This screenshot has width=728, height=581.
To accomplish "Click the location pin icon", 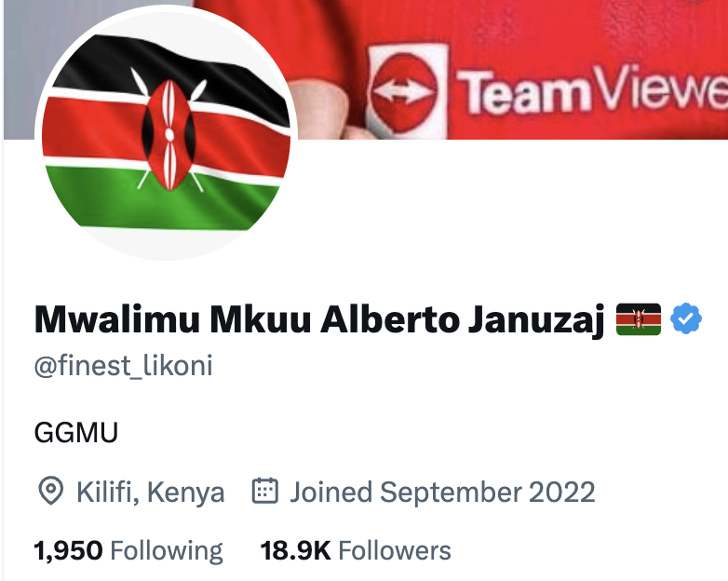I will click(50, 491).
